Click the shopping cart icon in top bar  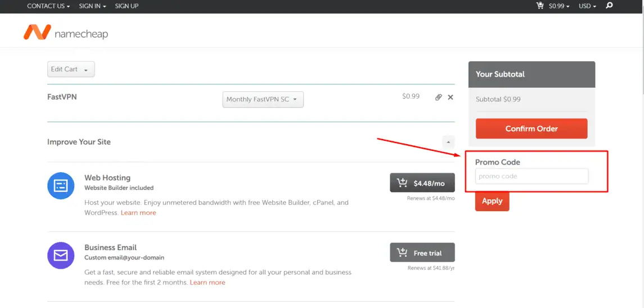point(540,6)
